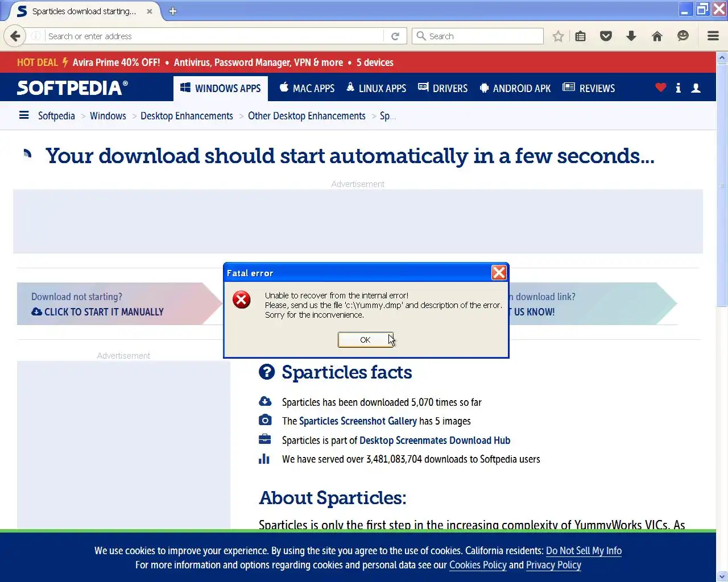This screenshot has height=582, width=728.
Task: Go back using the browser back arrow
Action: coord(15,36)
